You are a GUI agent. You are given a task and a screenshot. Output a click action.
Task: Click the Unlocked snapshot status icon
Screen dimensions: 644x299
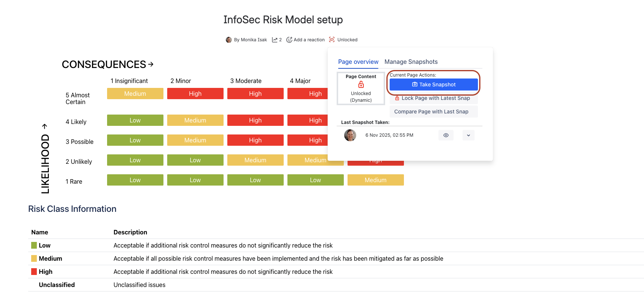(332, 40)
